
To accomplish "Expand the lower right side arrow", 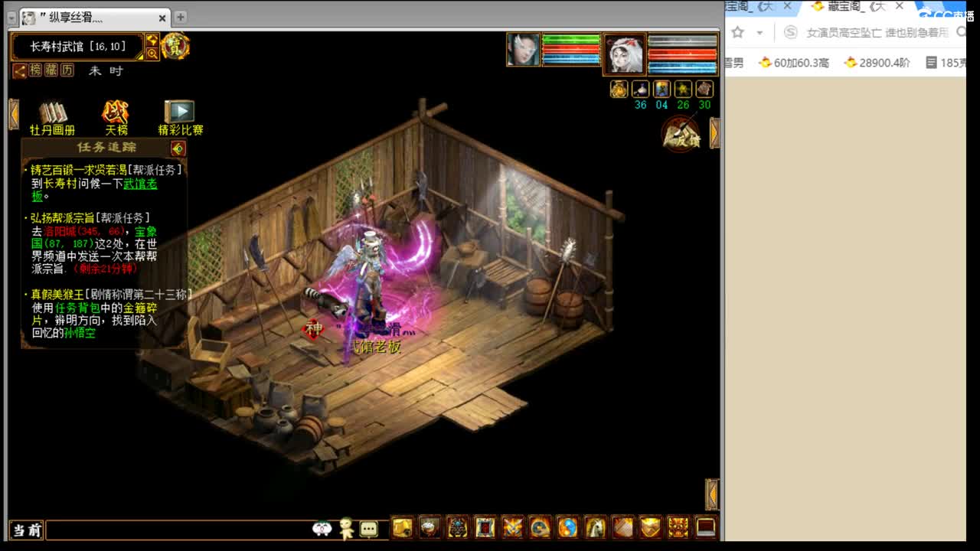I will click(x=711, y=494).
